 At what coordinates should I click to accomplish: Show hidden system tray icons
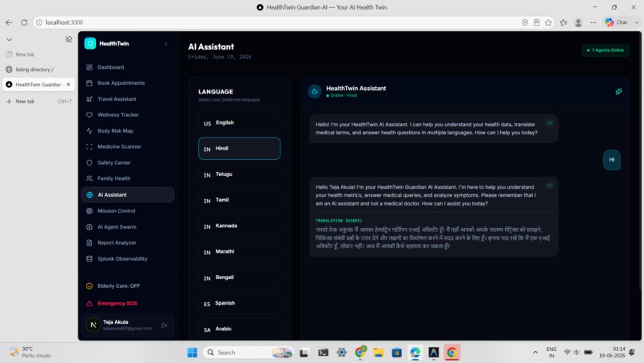point(535,353)
